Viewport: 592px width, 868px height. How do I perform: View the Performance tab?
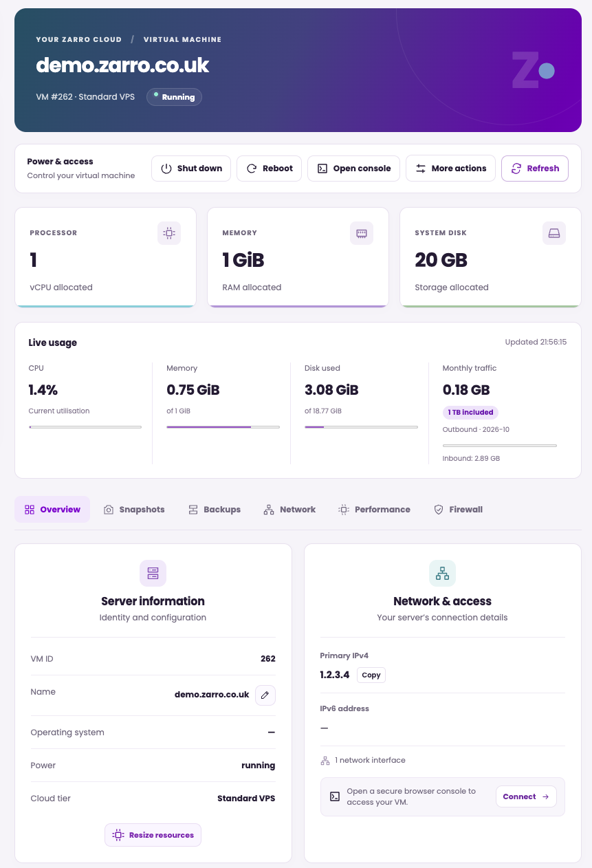374,510
